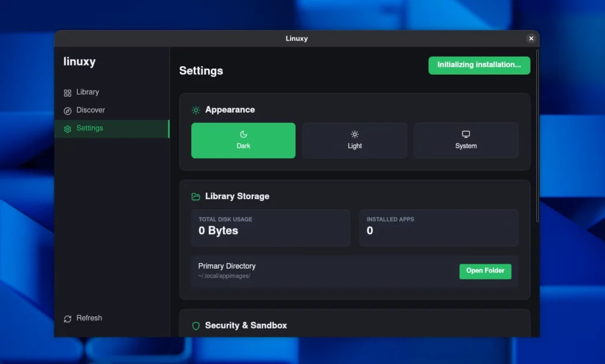Image resolution: width=605 pixels, height=364 pixels.
Task: Click the Total Disk Usage card
Action: [x=271, y=227]
